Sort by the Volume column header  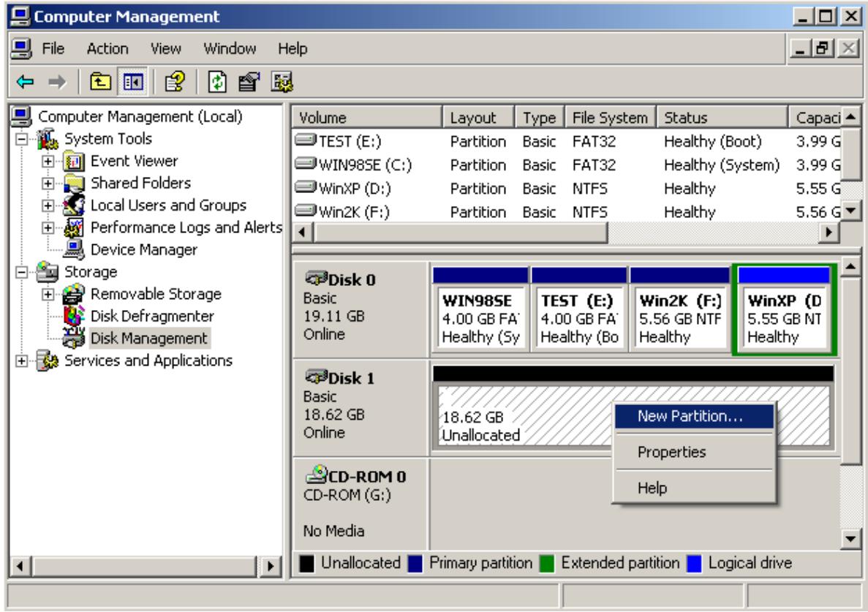coord(367,117)
